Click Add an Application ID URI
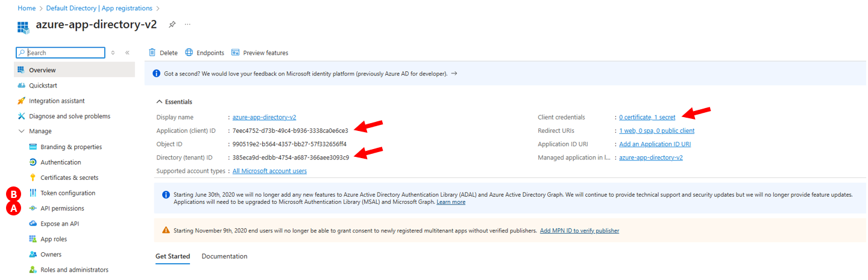The width and height of the screenshot is (868, 280). (x=655, y=144)
